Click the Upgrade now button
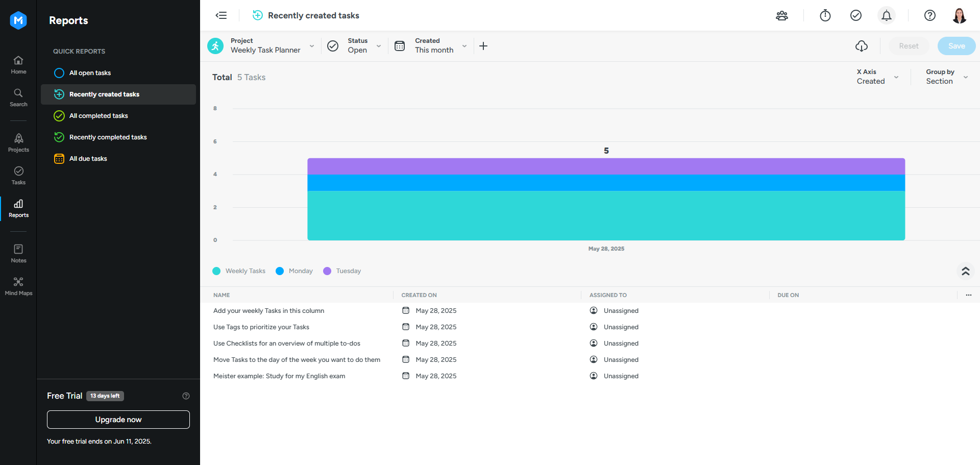The height and width of the screenshot is (465, 980). click(x=118, y=420)
